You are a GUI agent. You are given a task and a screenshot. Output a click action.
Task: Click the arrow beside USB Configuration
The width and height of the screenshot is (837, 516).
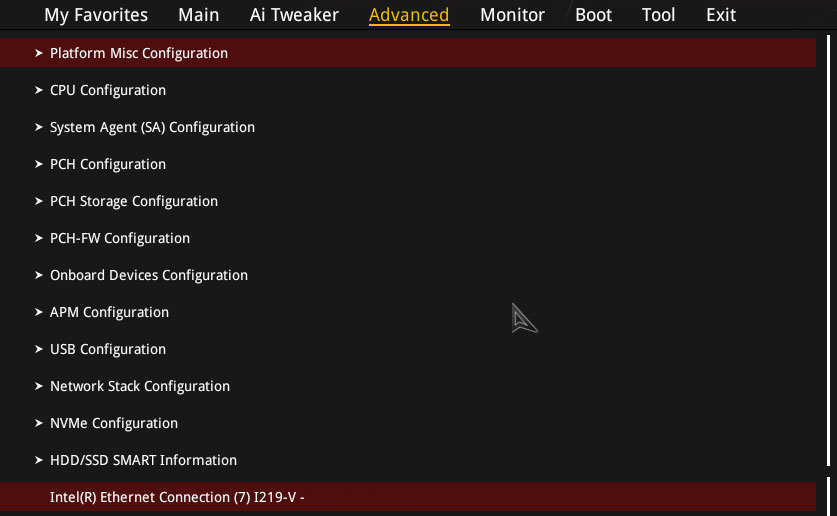click(38, 349)
